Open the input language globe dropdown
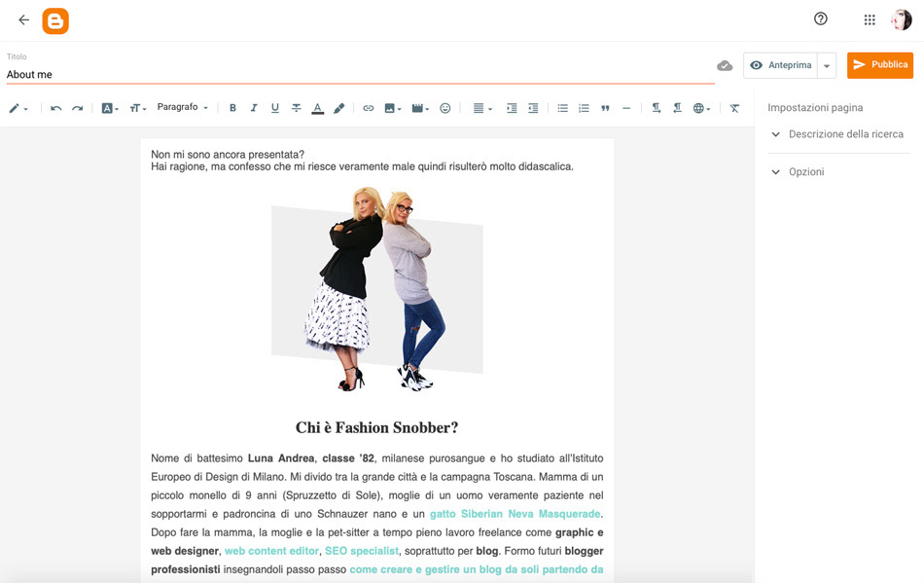The height and width of the screenshot is (583, 924). [701, 108]
